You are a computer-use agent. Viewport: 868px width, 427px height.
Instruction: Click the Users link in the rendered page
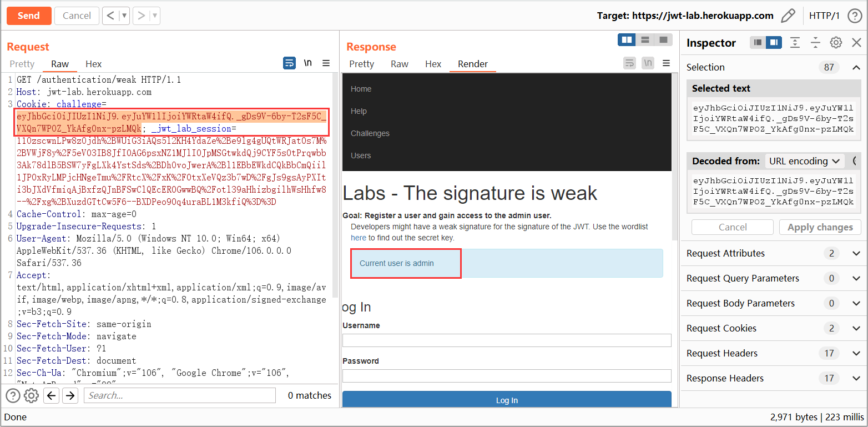(x=361, y=155)
